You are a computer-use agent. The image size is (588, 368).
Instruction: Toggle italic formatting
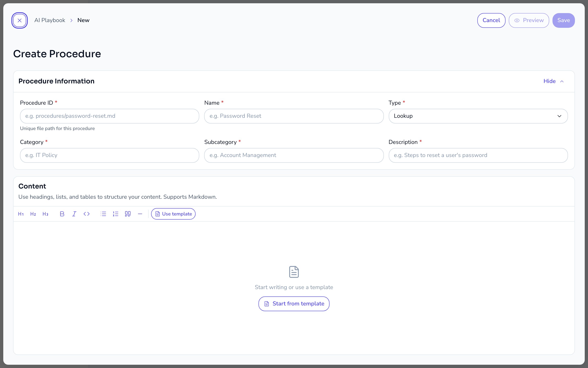tap(74, 214)
